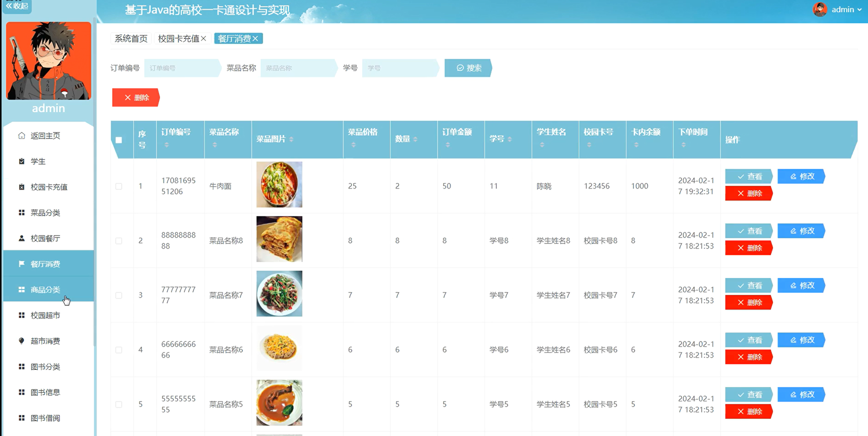Click the icon beside 校园卡充值 in sidebar
This screenshot has height=436, width=868.
pos(22,187)
